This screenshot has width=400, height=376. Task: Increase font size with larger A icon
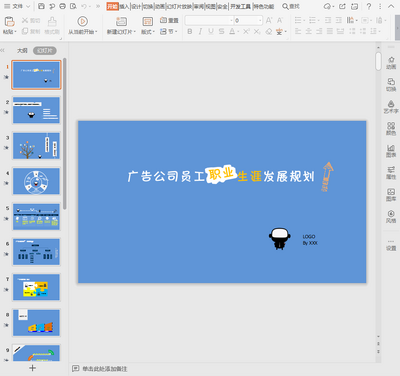(269, 21)
